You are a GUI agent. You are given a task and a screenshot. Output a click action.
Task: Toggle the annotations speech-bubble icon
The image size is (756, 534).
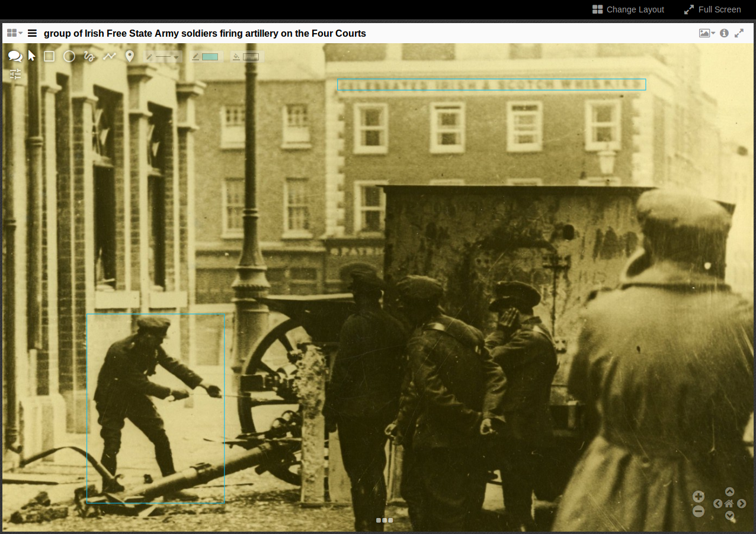pos(15,56)
